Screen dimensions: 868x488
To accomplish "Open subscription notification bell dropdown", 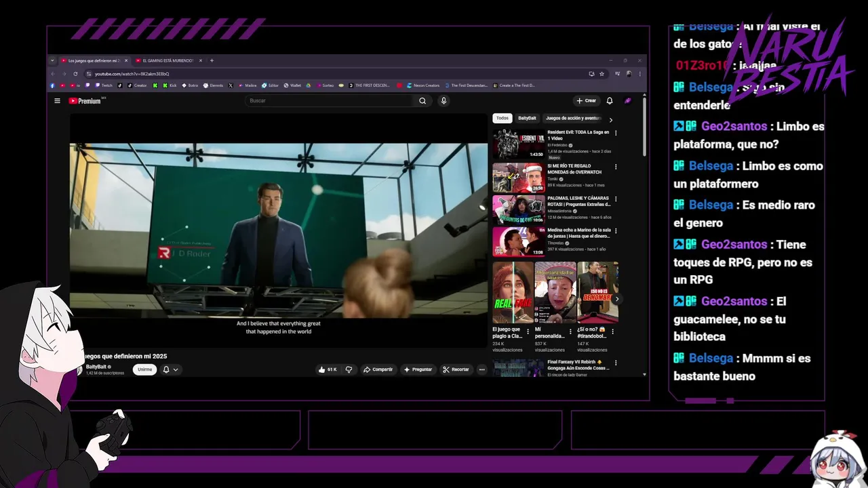I will (170, 369).
